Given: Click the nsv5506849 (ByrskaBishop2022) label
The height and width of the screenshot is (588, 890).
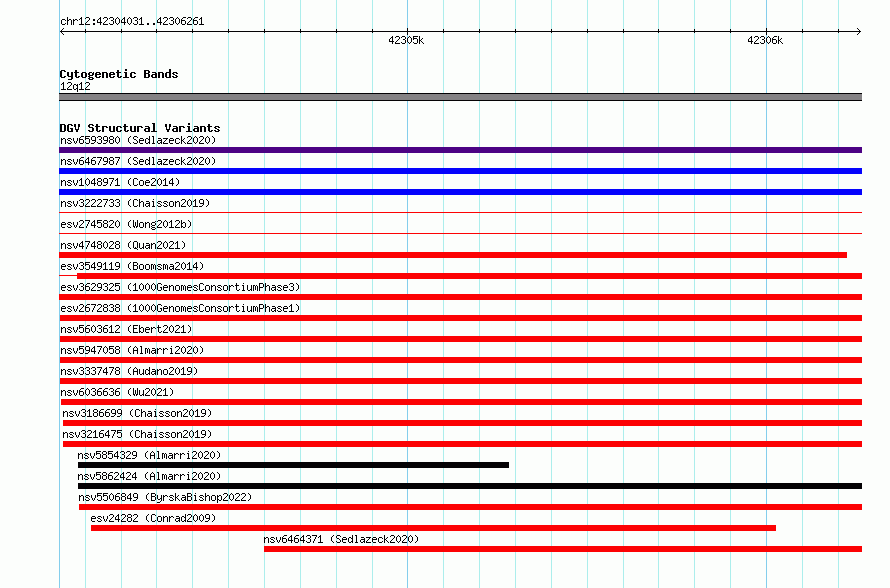Looking at the screenshot, I should pos(165,497).
